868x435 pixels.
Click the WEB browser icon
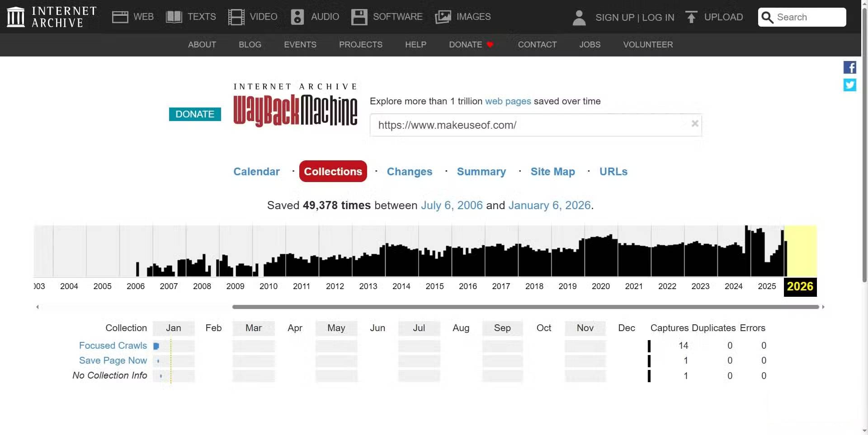[120, 17]
